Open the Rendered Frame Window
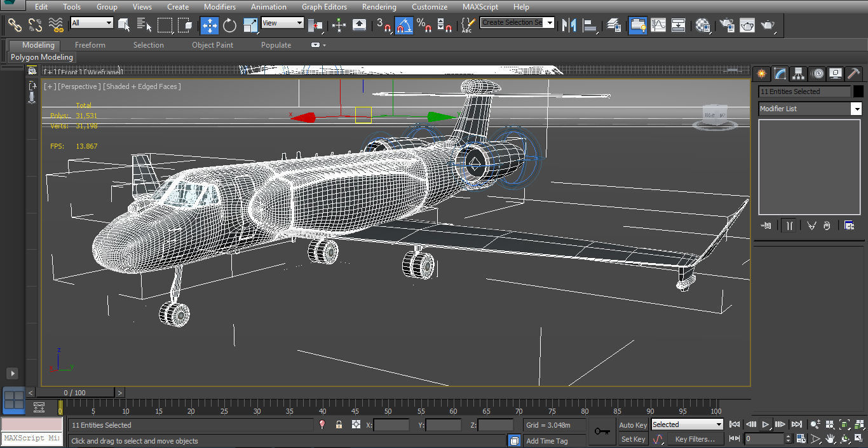868x448 pixels. [x=747, y=25]
